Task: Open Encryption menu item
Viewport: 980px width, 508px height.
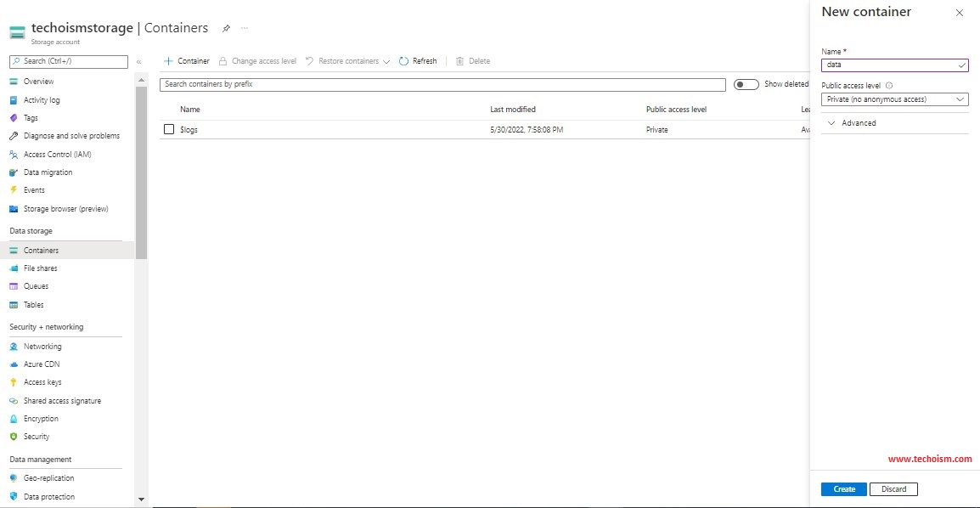Action: tap(42, 420)
